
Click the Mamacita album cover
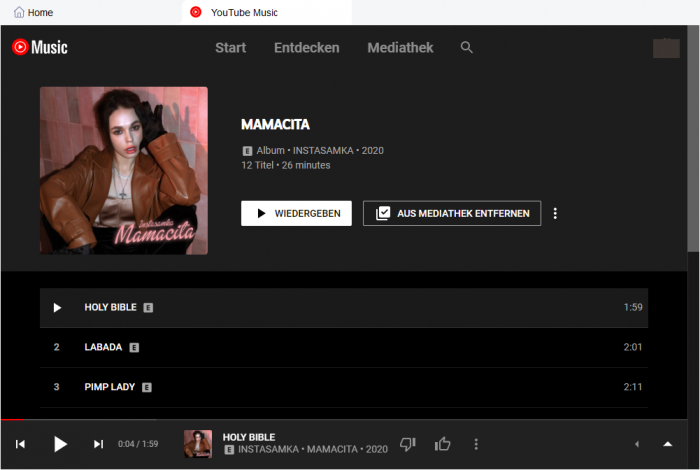(124, 171)
